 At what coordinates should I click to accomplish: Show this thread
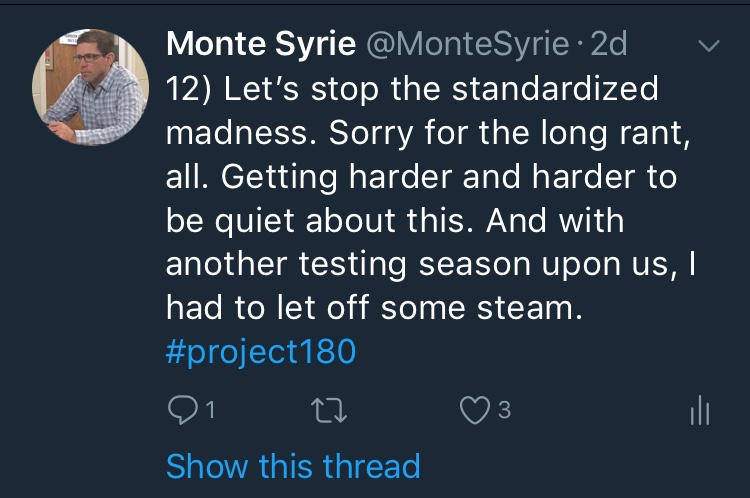292,466
